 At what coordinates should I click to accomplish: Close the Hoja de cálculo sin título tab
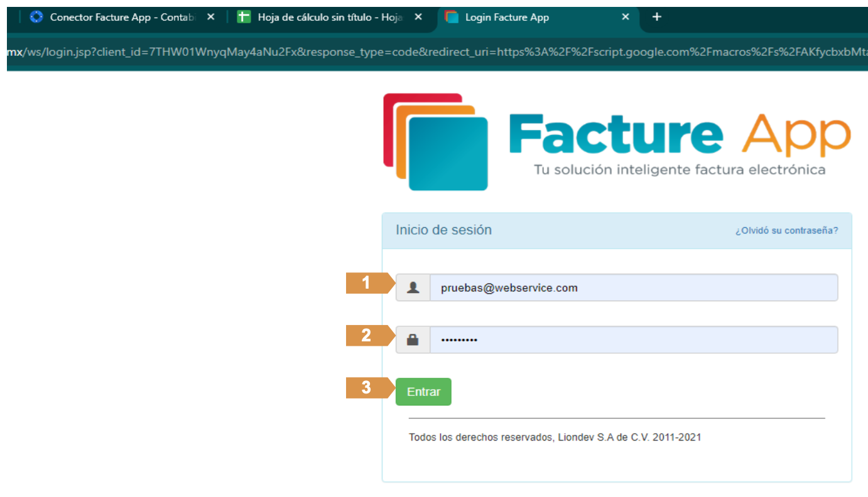pyautogui.click(x=418, y=17)
